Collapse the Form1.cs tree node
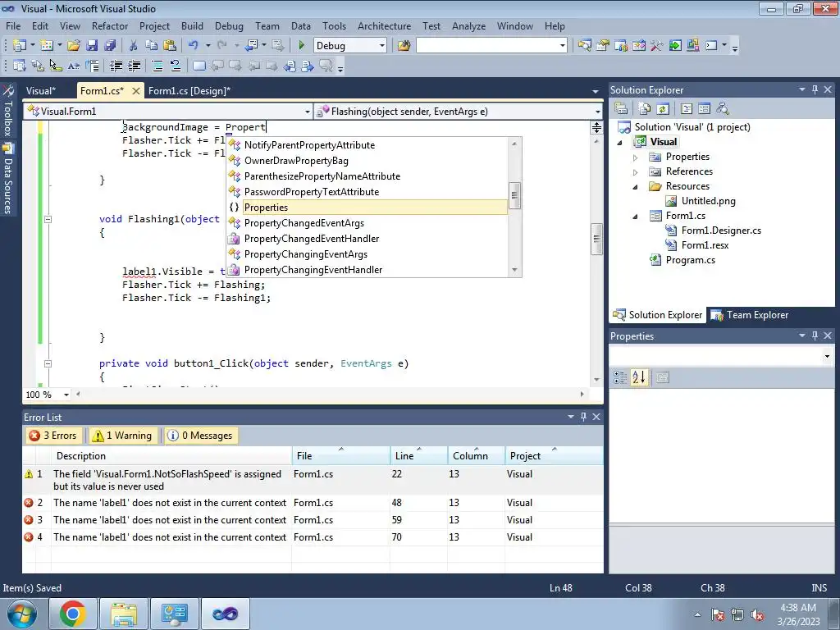The width and height of the screenshot is (840, 630). coord(636,217)
